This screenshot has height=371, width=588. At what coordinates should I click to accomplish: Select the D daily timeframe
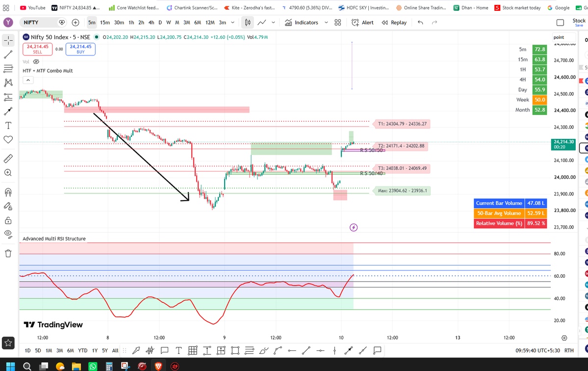160,23
